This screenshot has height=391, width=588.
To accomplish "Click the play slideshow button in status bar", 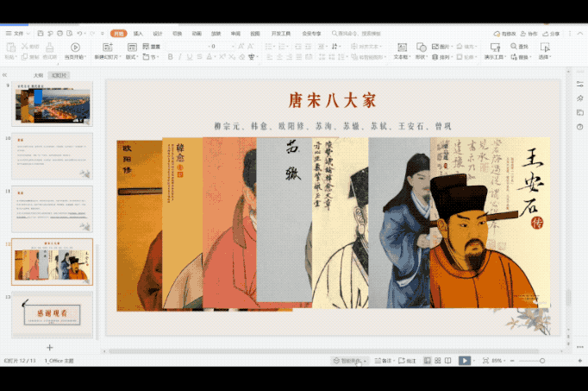I will tap(464, 360).
